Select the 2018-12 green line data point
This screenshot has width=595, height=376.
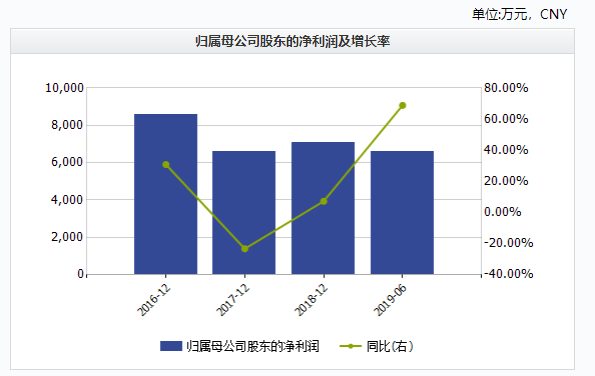(x=324, y=201)
